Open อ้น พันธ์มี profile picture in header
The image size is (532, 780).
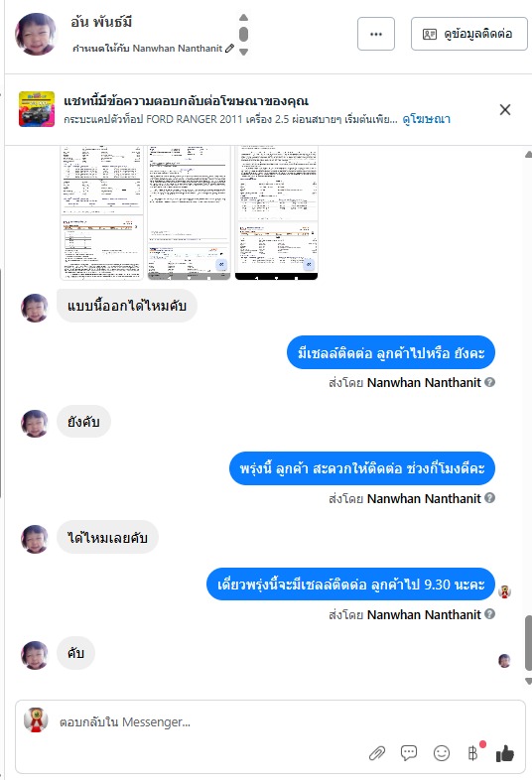click(x=36, y=34)
